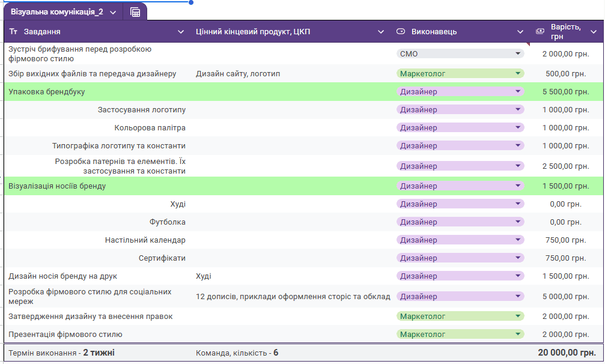Open the Вартість column header menu

594,32
